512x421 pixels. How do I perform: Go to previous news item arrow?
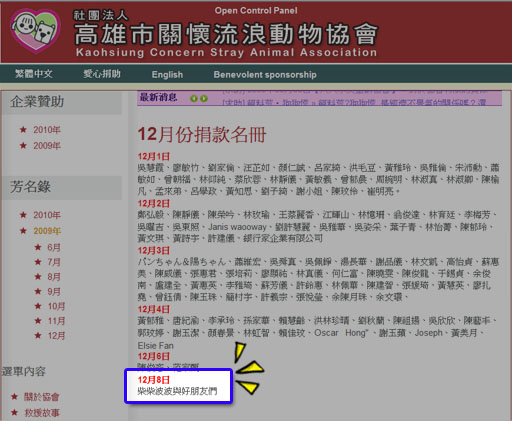193,98
